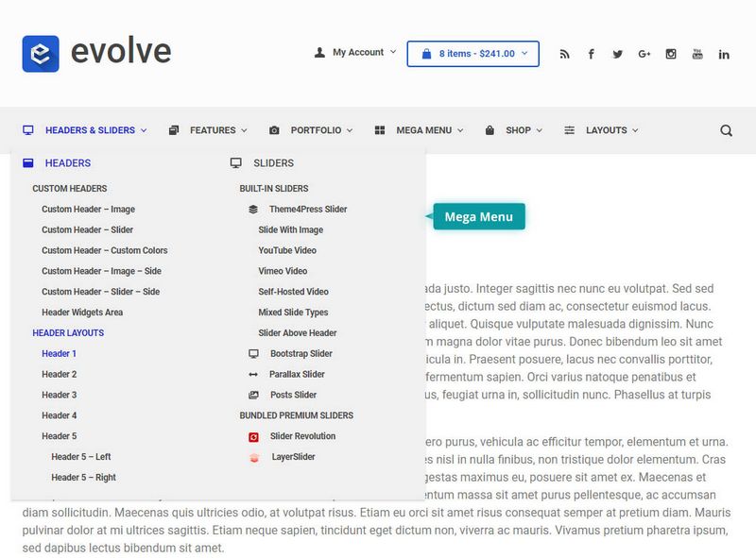This screenshot has width=756, height=558.
Task: Open the Shop menu
Action: (x=518, y=130)
